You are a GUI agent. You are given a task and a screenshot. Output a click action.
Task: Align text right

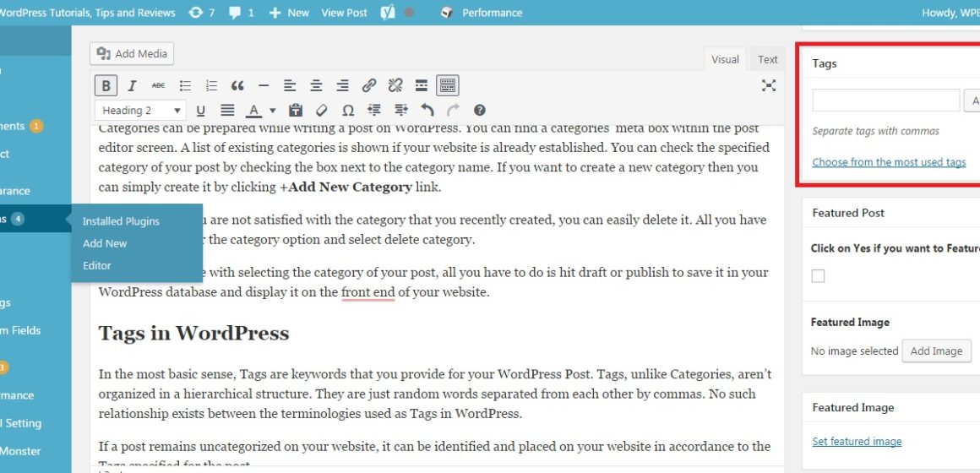pyautogui.click(x=342, y=85)
